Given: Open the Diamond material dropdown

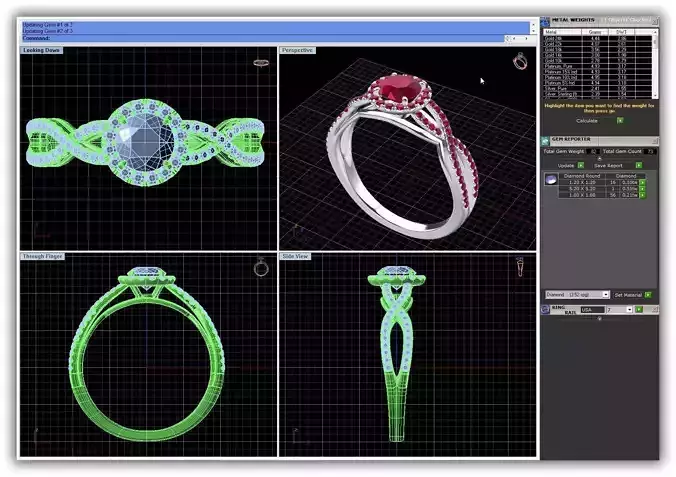Looking at the screenshot, I should point(605,295).
